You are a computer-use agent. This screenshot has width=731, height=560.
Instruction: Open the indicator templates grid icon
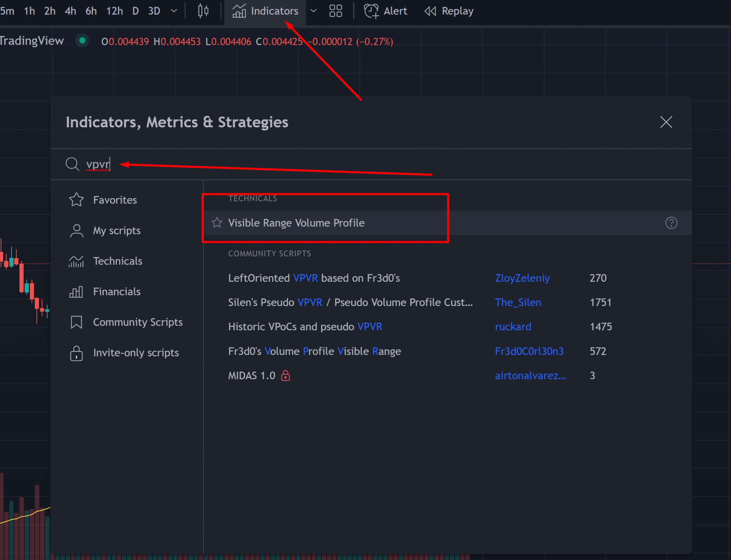pos(336,11)
